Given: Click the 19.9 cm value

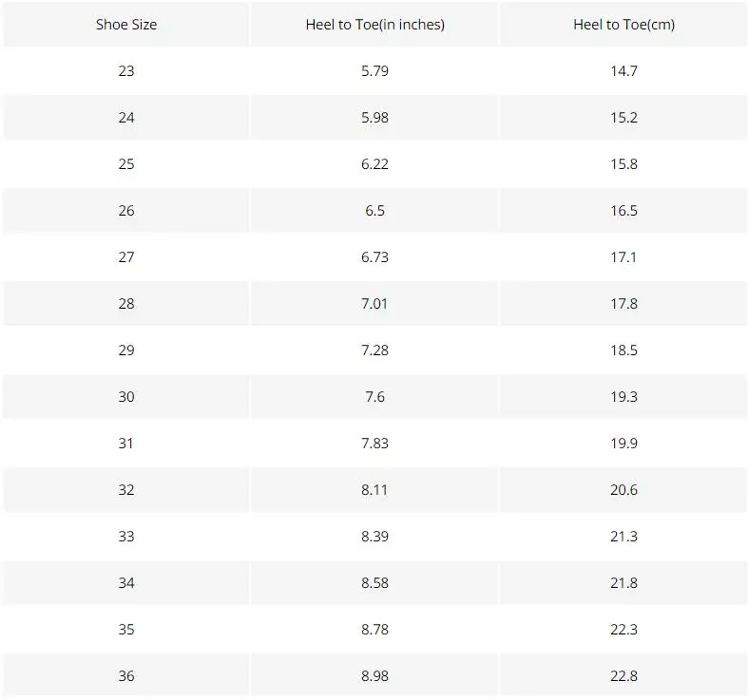Looking at the screenshot, I should [x=623, y=444].
